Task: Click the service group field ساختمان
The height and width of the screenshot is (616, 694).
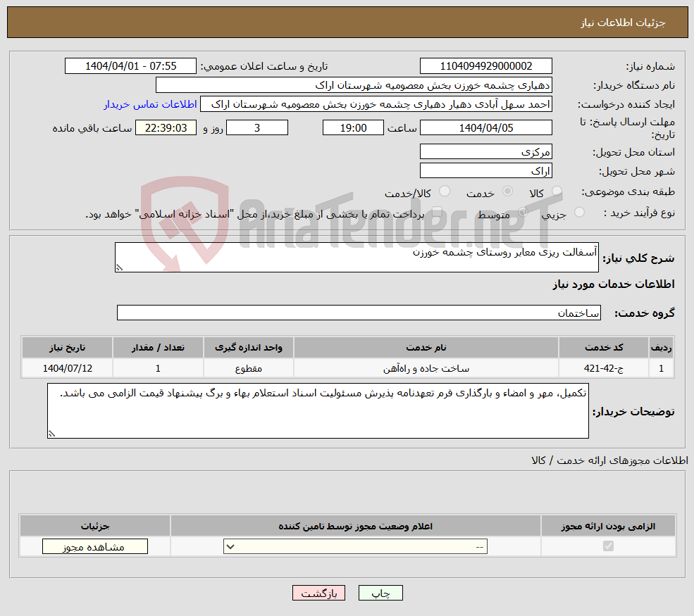Action: tap(359, 313)
